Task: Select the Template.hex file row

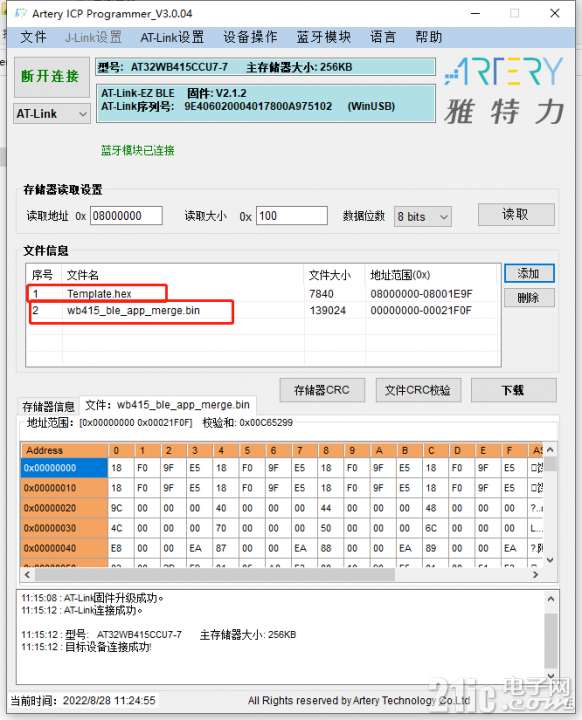Action: [x=263, y=293]
